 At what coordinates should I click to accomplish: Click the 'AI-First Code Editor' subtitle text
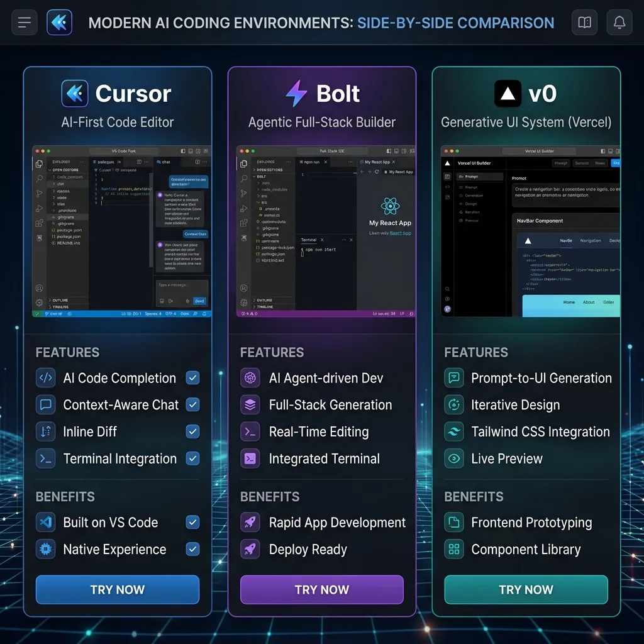[118, 122]
